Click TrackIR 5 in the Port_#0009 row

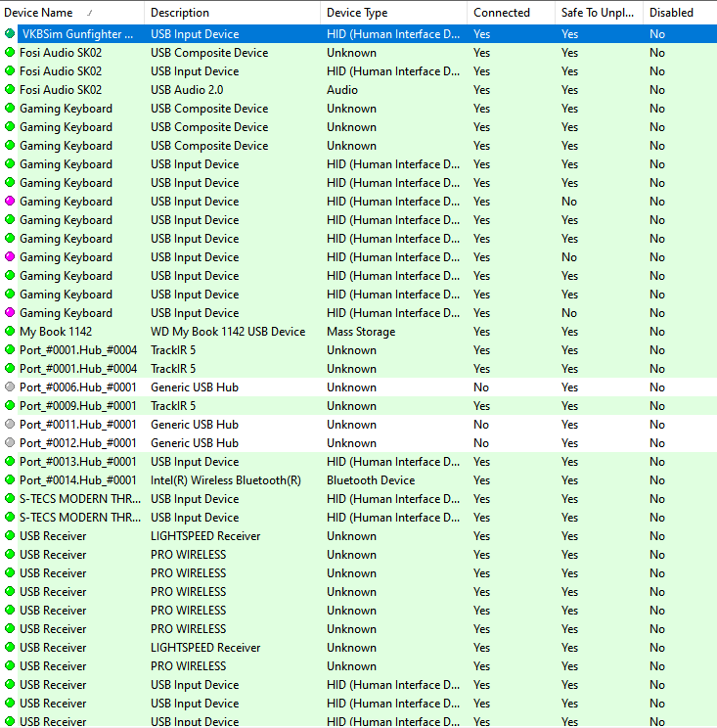[173, 406]
